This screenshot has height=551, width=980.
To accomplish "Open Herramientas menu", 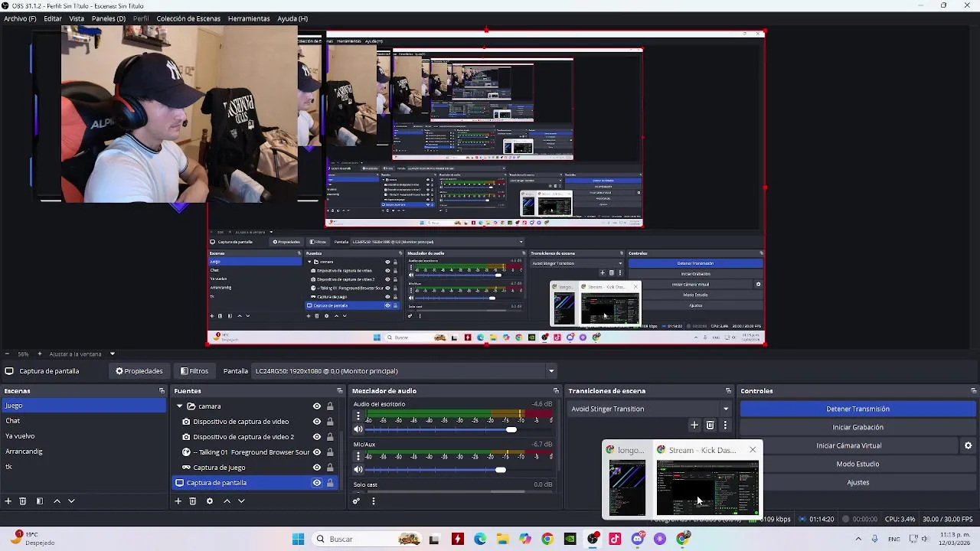I will [249, 18].
